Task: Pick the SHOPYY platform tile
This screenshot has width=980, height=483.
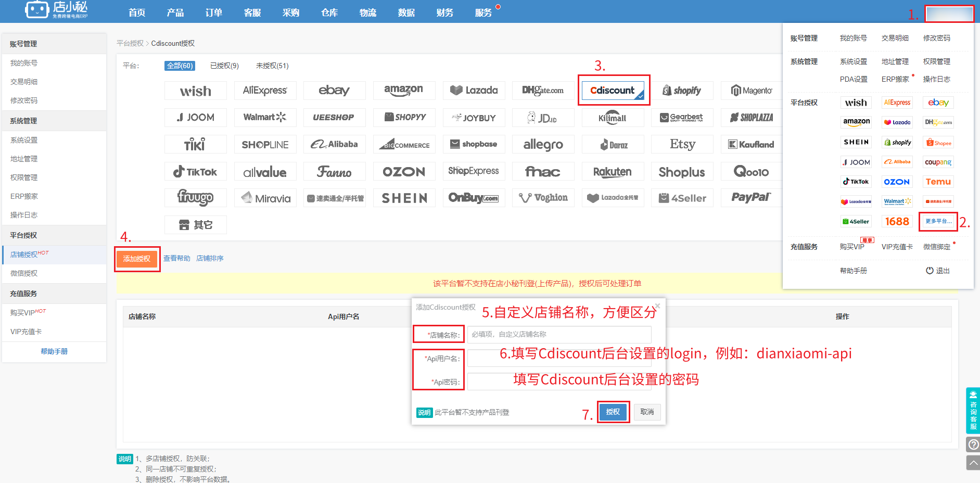Action: tap(404, 118)
